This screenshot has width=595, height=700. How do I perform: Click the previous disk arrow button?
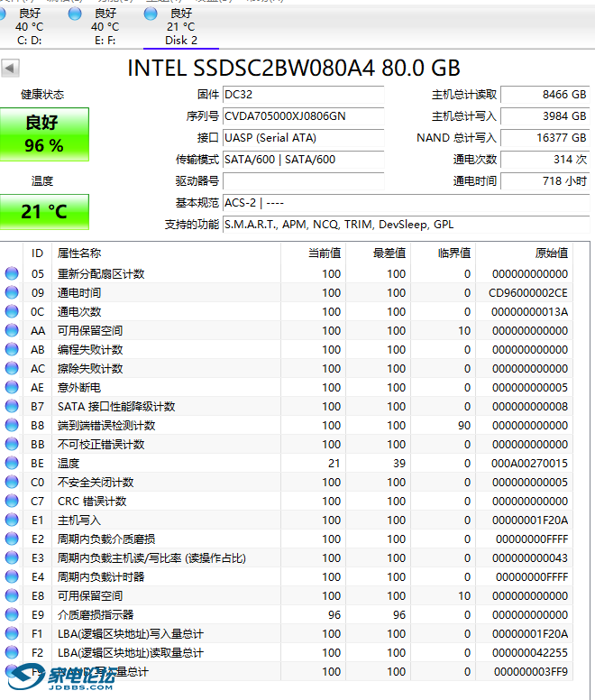(x=10, y=69)
